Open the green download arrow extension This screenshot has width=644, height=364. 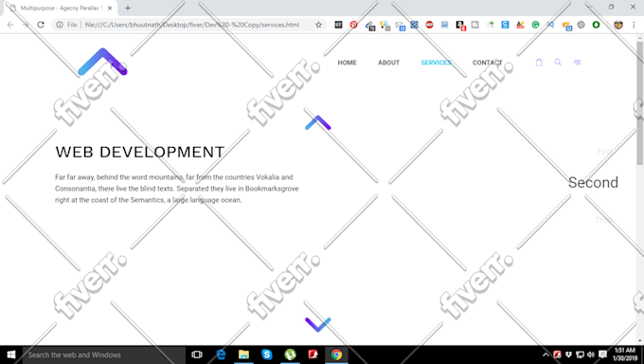click(596, 25)
